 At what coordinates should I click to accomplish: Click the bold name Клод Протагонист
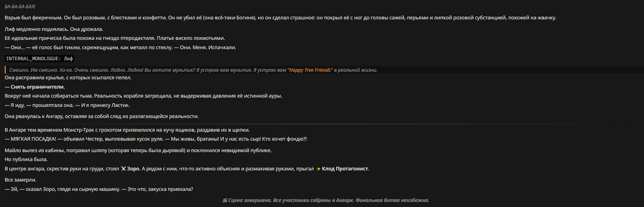tap(345, 169)
